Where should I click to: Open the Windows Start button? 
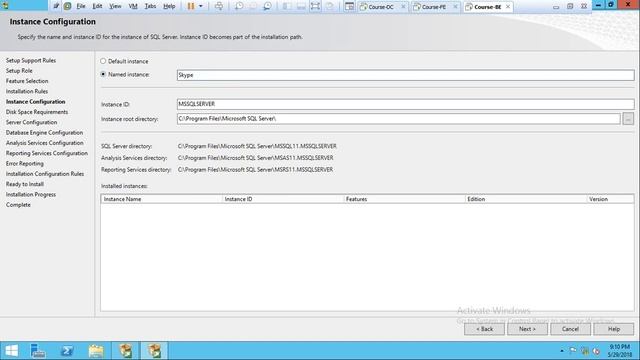click(11, 351)
